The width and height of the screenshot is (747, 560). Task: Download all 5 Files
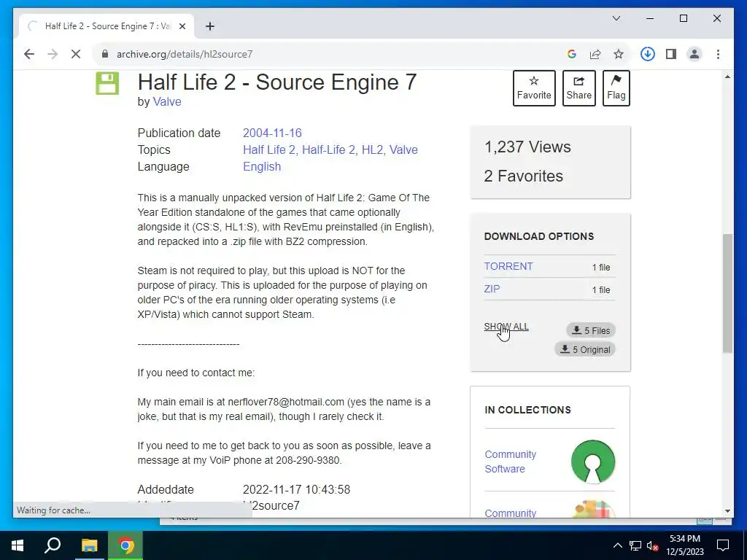pos(591,330)
